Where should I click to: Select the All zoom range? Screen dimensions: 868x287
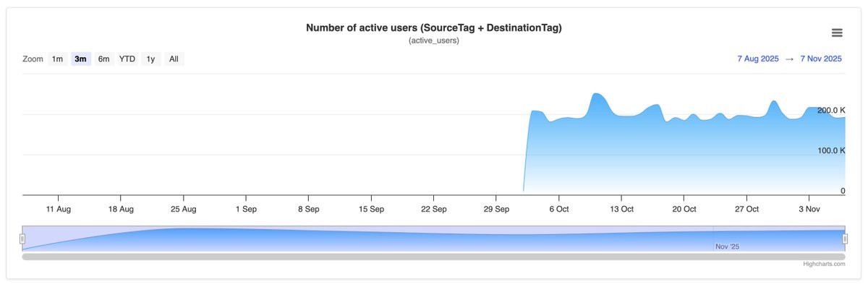[x=174, y=59]
